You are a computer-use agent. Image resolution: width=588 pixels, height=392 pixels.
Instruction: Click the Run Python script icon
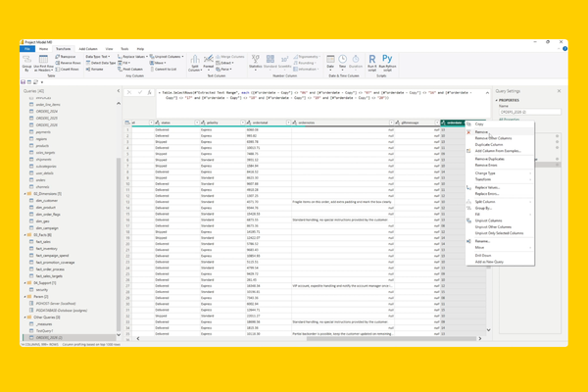point(387,63)
